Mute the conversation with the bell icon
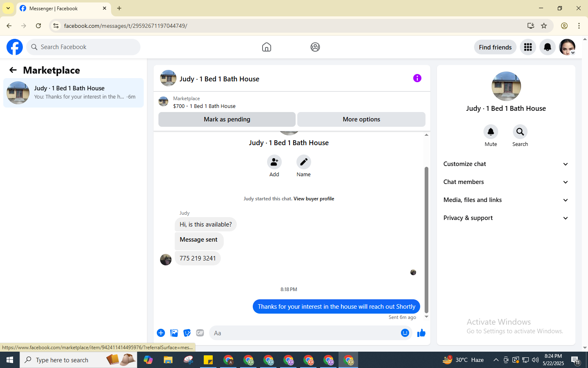This screenshot has width=588, height=368. click(x=491, y=132)
